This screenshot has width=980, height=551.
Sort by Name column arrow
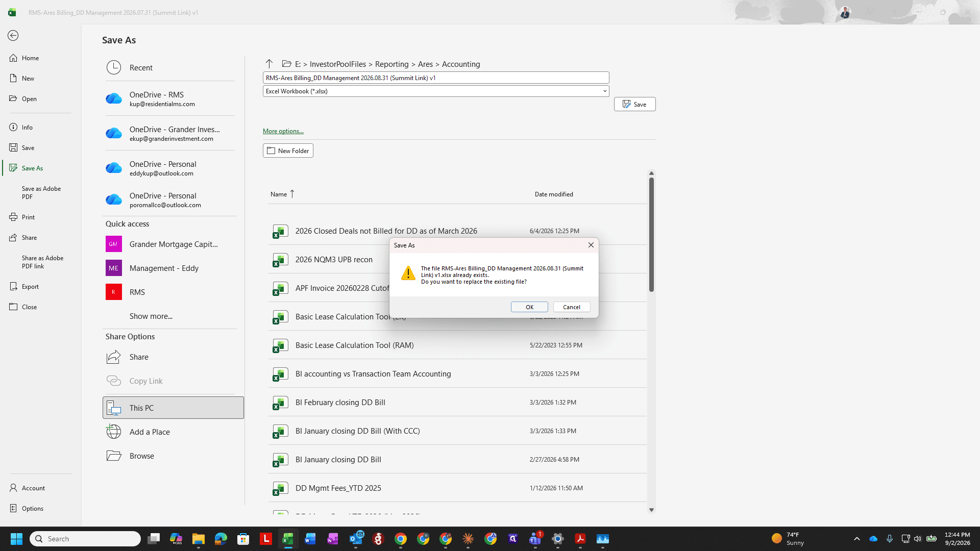[292, 194]
